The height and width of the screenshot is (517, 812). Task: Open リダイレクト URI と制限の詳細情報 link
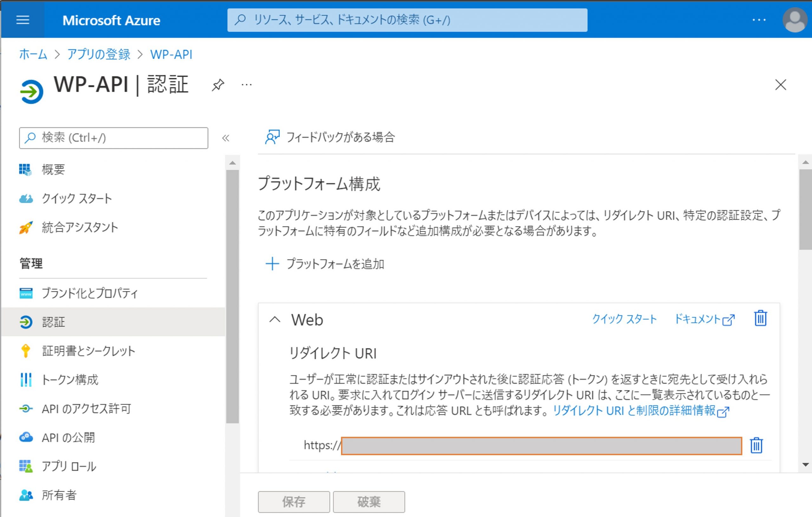pyautogui.click(x=641, y=411)
